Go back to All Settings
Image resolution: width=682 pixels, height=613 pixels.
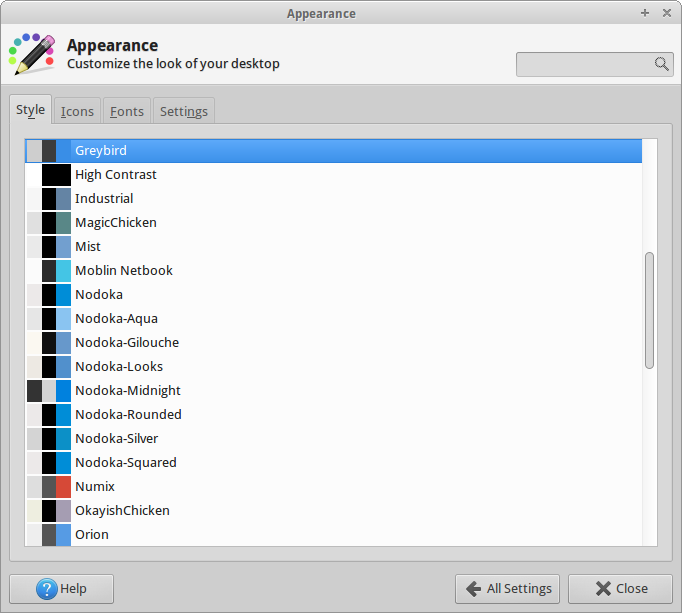[507, 589]
